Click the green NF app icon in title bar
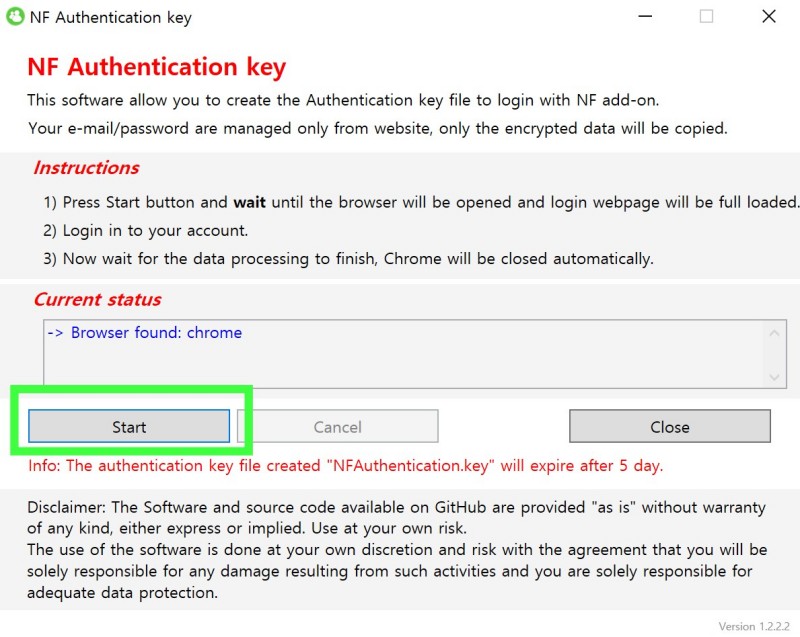This screenshot has width=800, height=637. click(x=14, y=17)
